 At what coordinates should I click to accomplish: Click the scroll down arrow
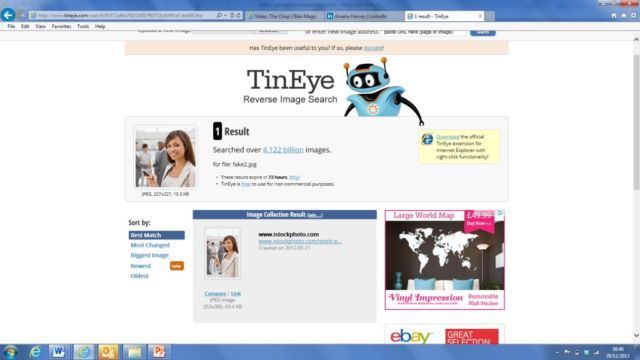(x=636, y=336)
